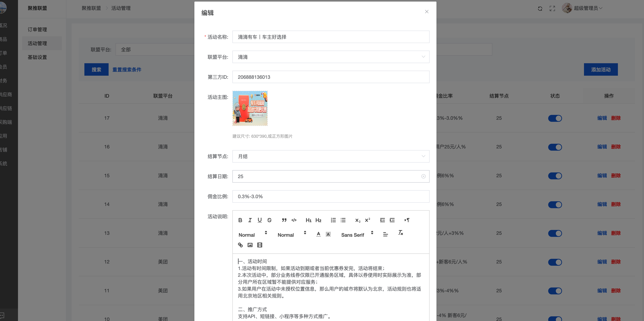
Task: Toggle the status switch for ID 14
Action: [555, 205]
